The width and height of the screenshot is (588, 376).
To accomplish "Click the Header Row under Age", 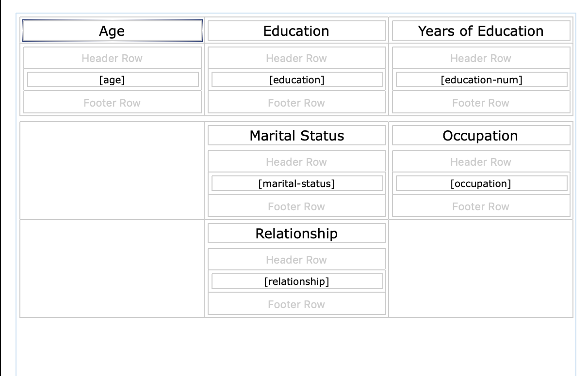I will click(x=112, y=58).
